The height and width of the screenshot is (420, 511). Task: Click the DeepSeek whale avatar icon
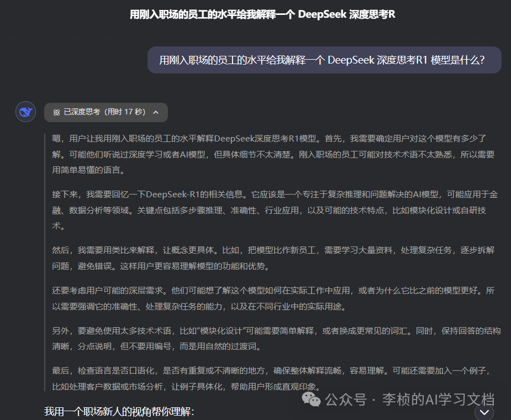pyautogui.click(x=26, y=112)
